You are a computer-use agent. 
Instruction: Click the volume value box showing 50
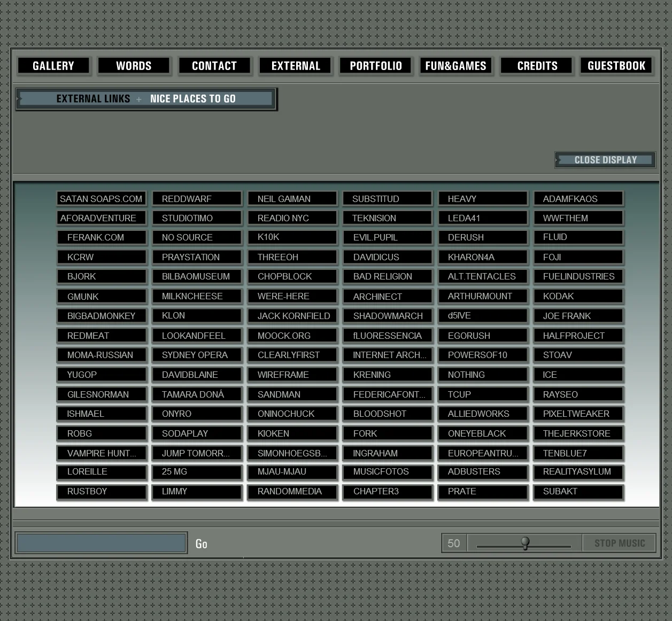click(x=454, y=543)
